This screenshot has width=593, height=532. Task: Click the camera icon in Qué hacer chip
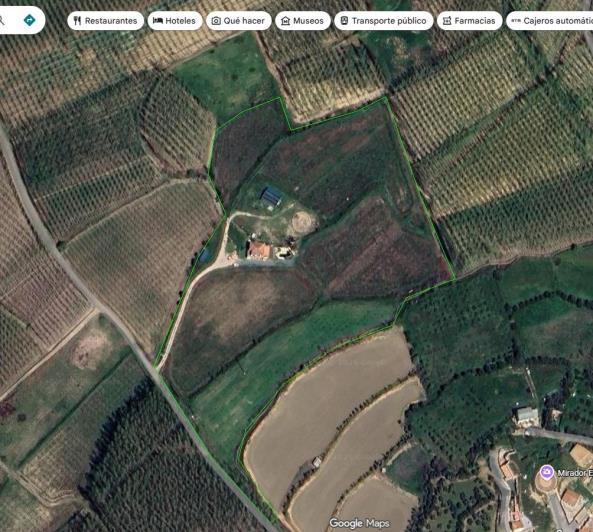tap(216, 21)
